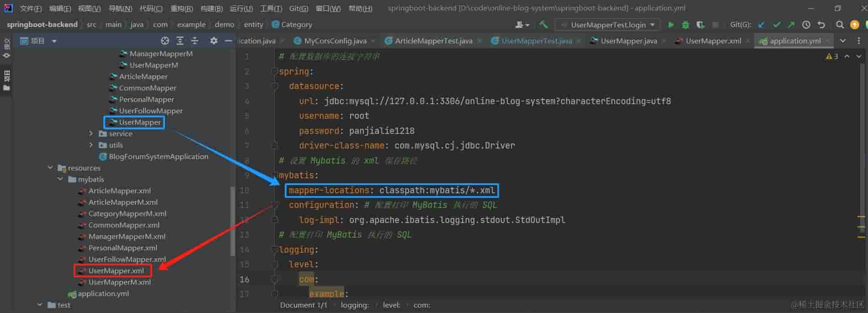Open the editor tabs overflow chevron

pyautogui.click(x=843, y=41)
